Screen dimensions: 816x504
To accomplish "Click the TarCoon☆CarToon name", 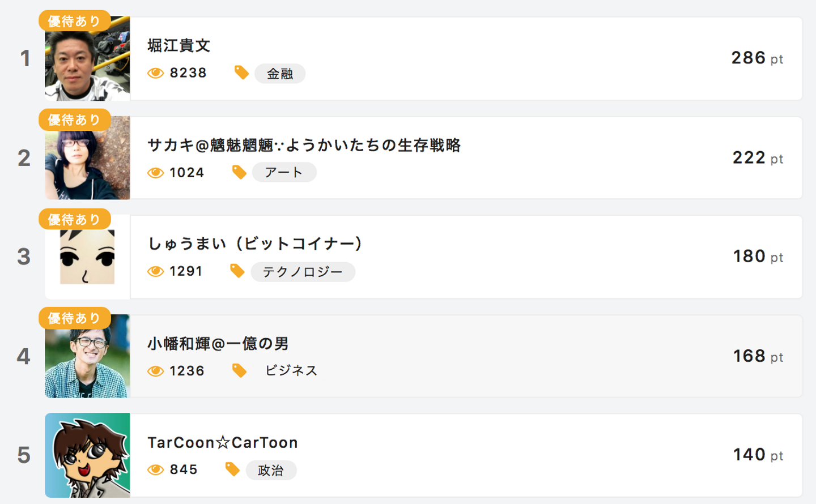I will coord(223,442).
